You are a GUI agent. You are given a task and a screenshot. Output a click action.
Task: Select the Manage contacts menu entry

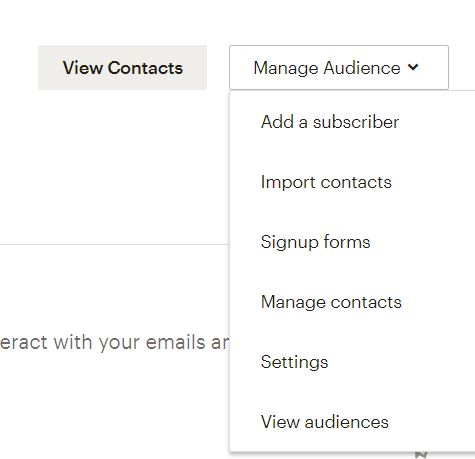pos(331,302)
